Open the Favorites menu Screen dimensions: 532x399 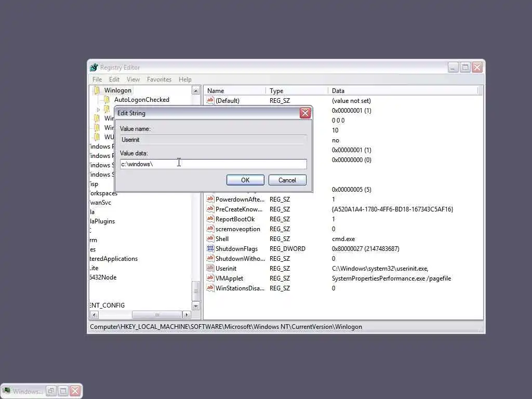click(x=159, y=79)
